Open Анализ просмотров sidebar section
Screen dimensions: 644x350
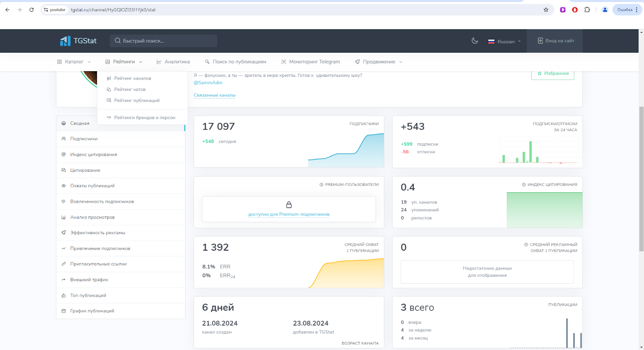point(121,217)
